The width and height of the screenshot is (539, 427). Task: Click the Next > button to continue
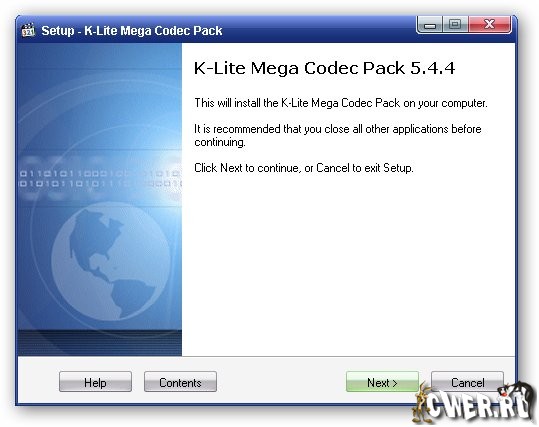click(x=382, y=382)
